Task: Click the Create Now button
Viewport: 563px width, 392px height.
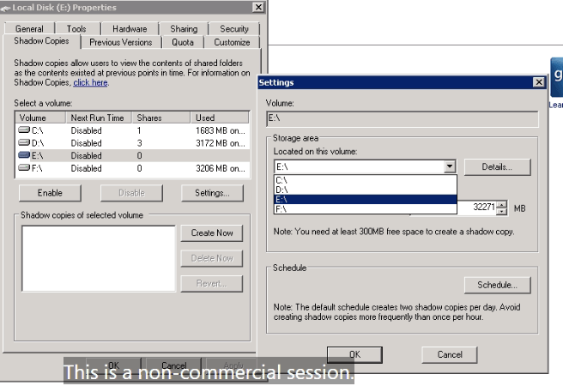Action: tap(212, 233)
